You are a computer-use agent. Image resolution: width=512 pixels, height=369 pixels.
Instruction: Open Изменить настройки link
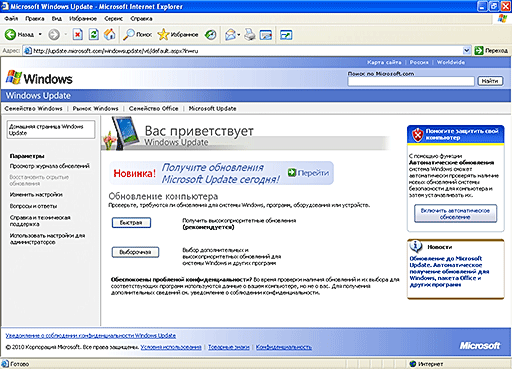[36, 194]
